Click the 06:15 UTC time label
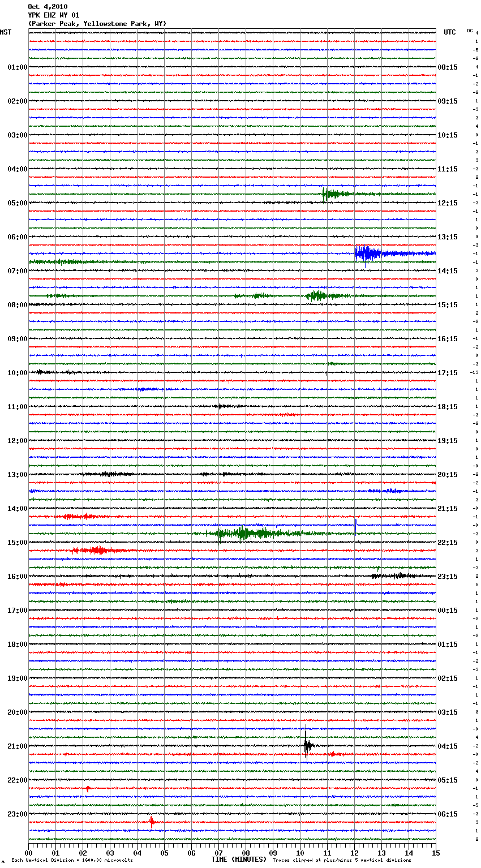Viewport: 481px width, 868px height. (448, 814)
